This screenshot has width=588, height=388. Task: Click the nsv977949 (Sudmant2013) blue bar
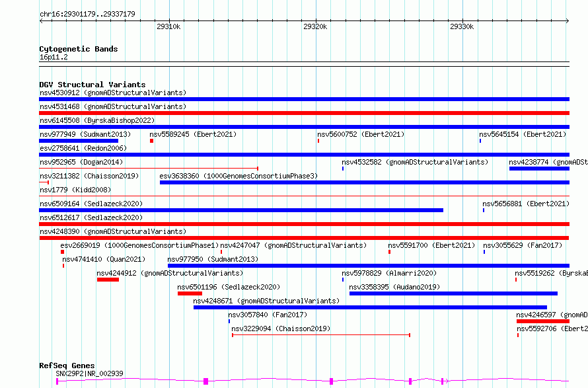coord(79,141)
